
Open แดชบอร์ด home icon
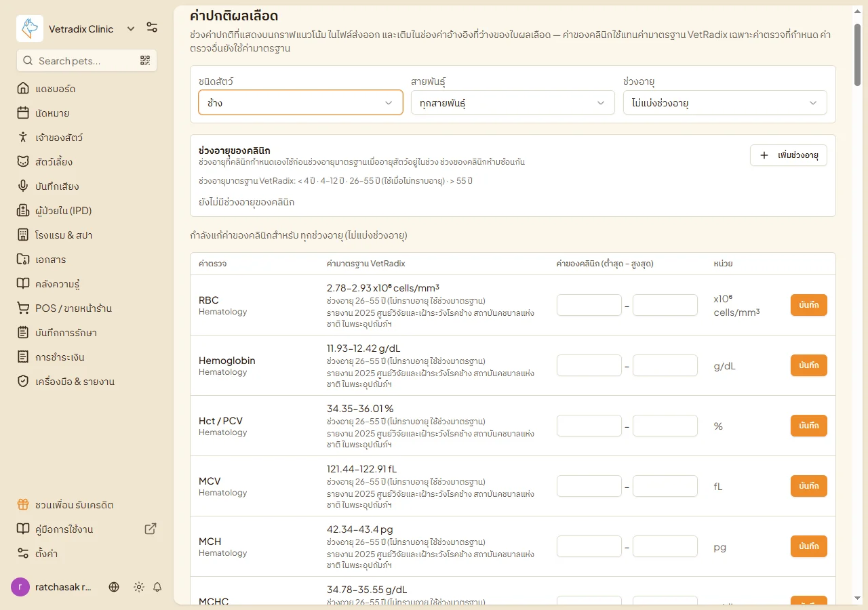click(23, 89)
